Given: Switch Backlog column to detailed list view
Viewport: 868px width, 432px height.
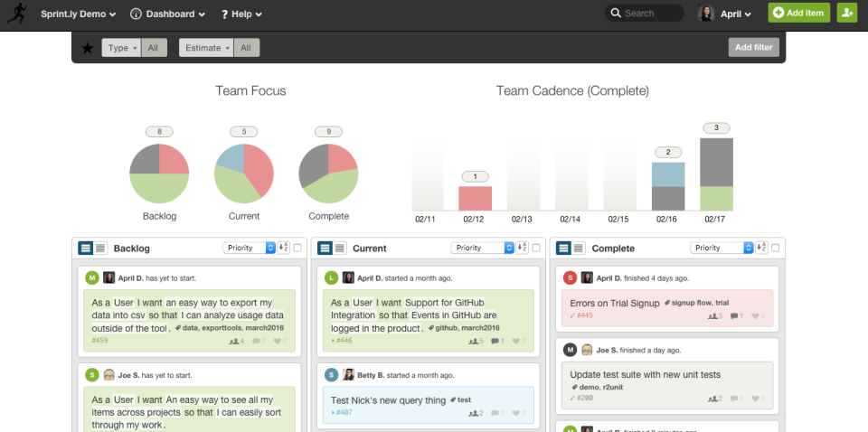Looking at the screenshot, I should point(85,248).
